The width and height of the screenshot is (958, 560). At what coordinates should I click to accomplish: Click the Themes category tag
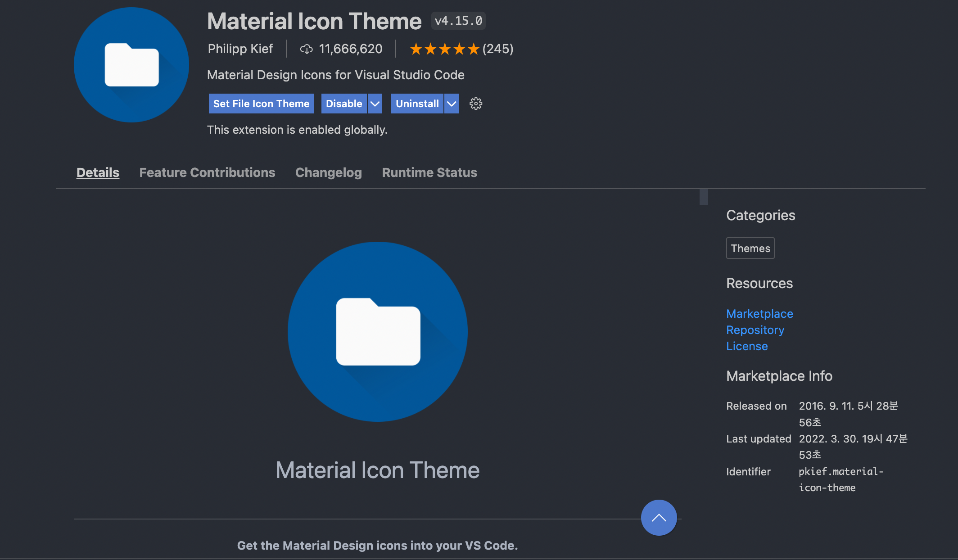click(x=750, y=248)
